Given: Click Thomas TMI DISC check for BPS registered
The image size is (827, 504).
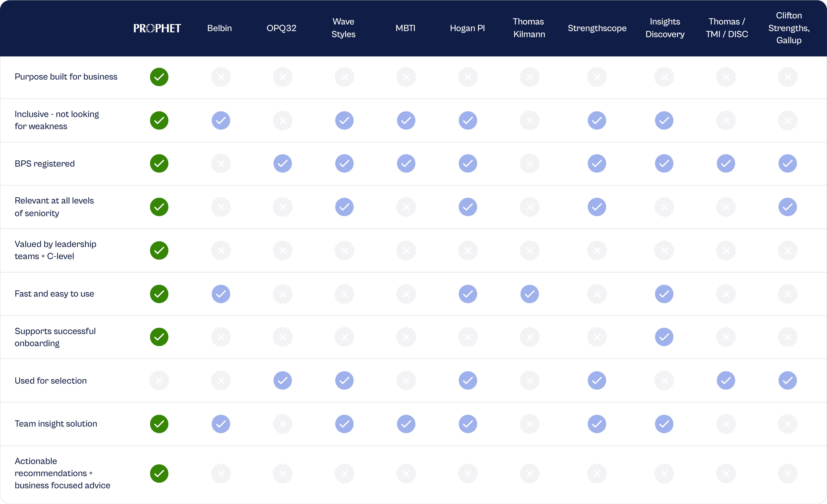Looking at the screenshot, I should (726, 164).
